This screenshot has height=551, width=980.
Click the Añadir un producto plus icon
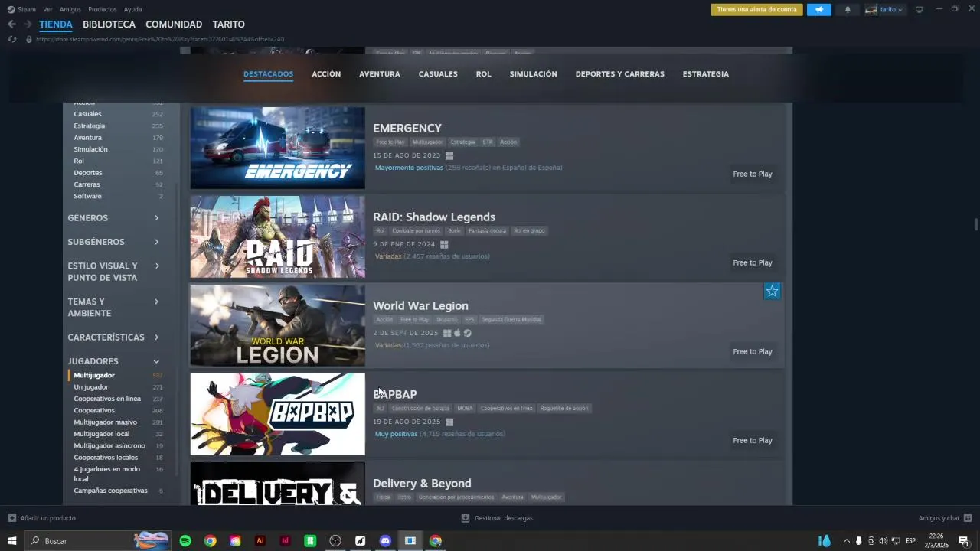coord(12,518)
